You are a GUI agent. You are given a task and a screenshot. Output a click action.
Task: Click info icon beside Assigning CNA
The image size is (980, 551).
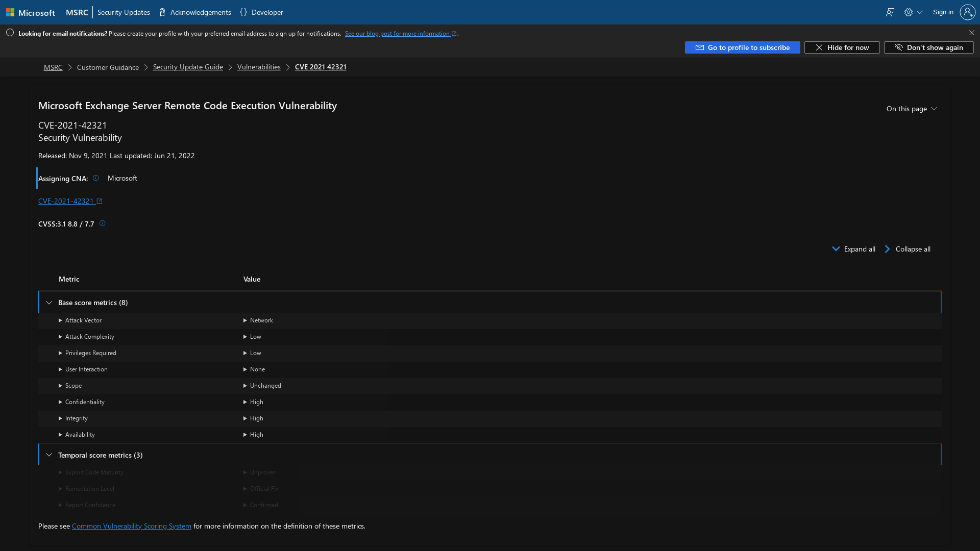(x=95, y=178)
